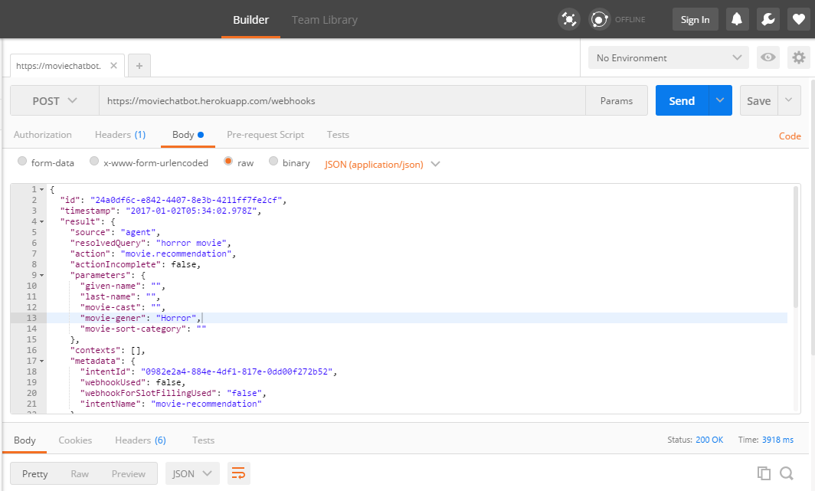Click the "resolvedQuery" line in editor
This screenshot has width=815, height=504.
[150, 243]
